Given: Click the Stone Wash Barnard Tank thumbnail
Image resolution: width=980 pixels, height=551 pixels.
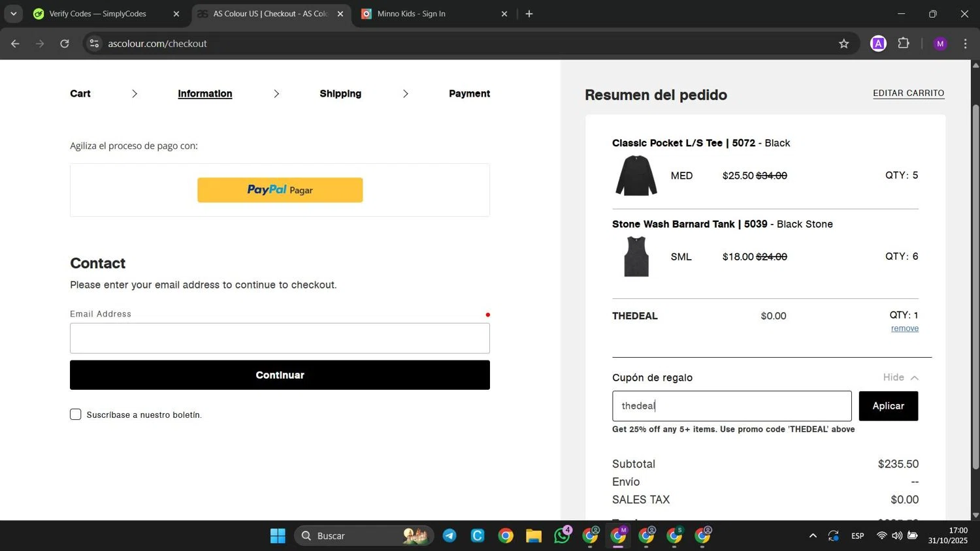Looking at the screenshot, I should [636, 257].
